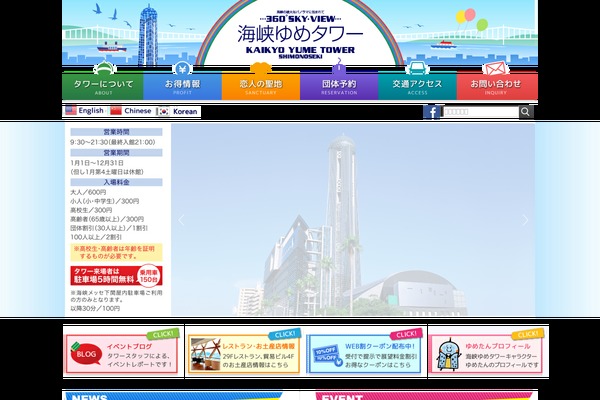Show next slide with right arrow
The width and height of the screenshot is (600, 400).
pos(525,220)
